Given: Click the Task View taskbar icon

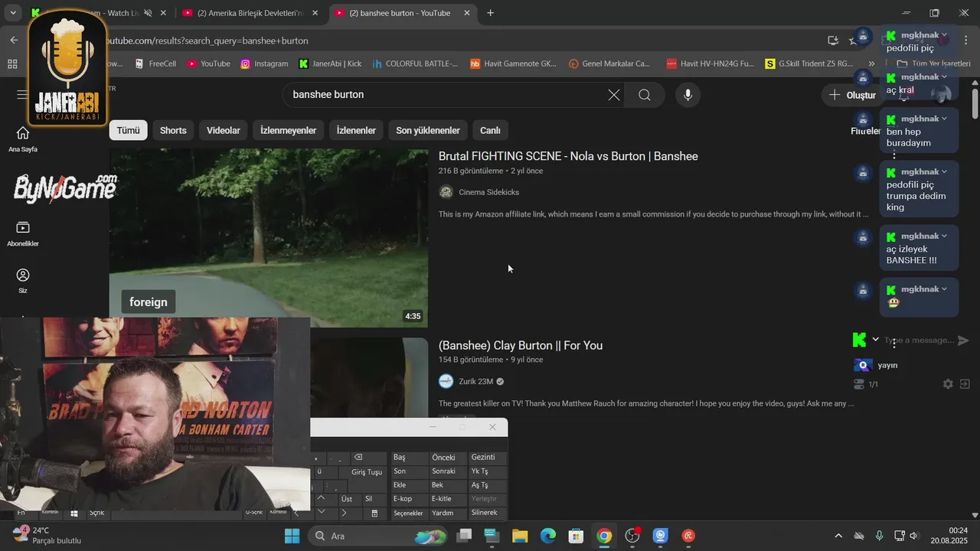Looking at the screenshot, I should 464,536.
